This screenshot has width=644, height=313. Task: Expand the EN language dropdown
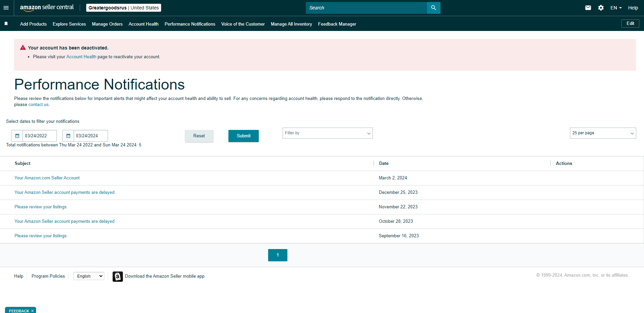616,8
